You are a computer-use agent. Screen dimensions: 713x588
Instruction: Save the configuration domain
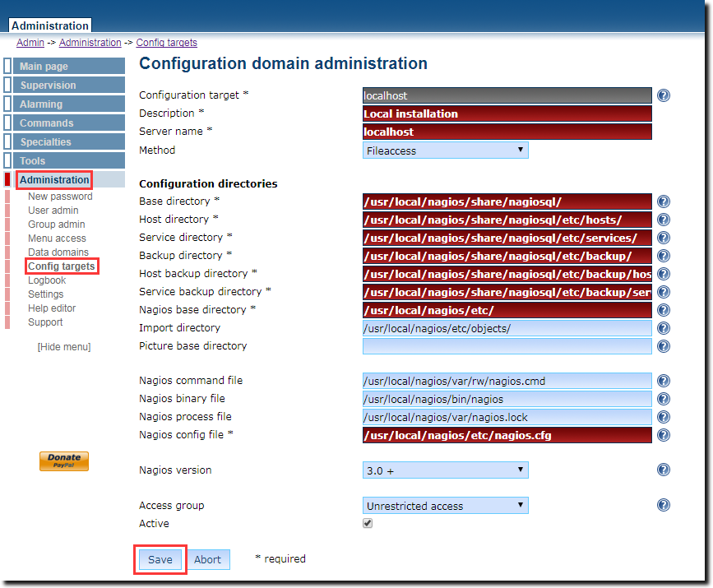160,559
